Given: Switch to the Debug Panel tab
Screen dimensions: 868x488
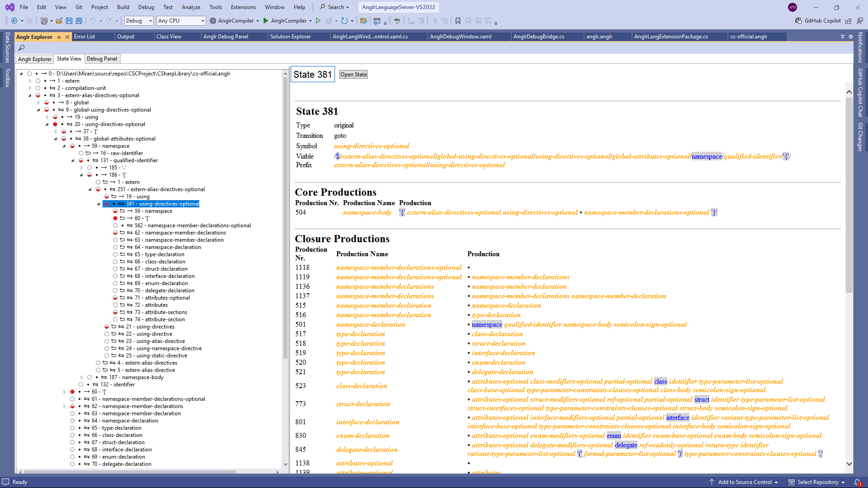Looking at the screenshot, I should (x=102, y=59).
